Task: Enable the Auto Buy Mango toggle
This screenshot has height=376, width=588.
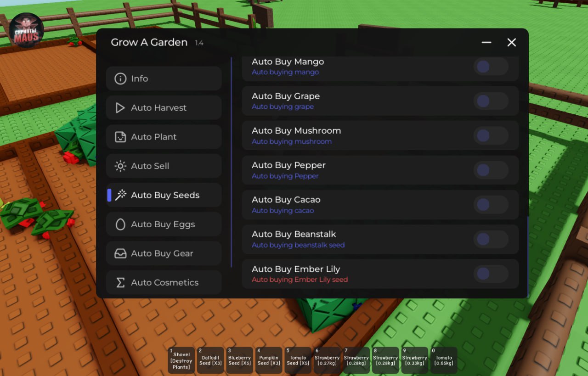Action: (x=491, y=67)
